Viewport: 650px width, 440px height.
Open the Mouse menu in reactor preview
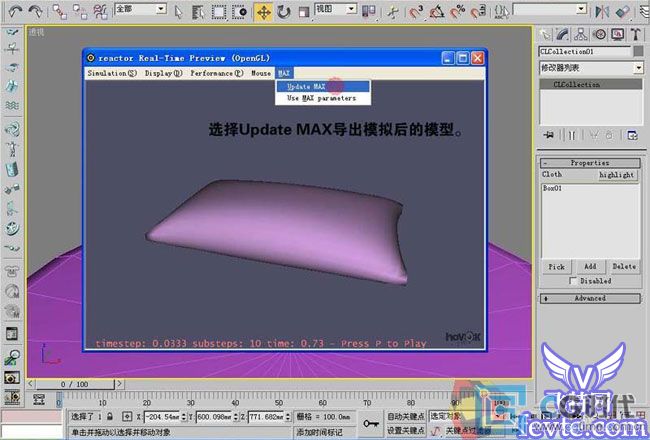click(261, 73)
